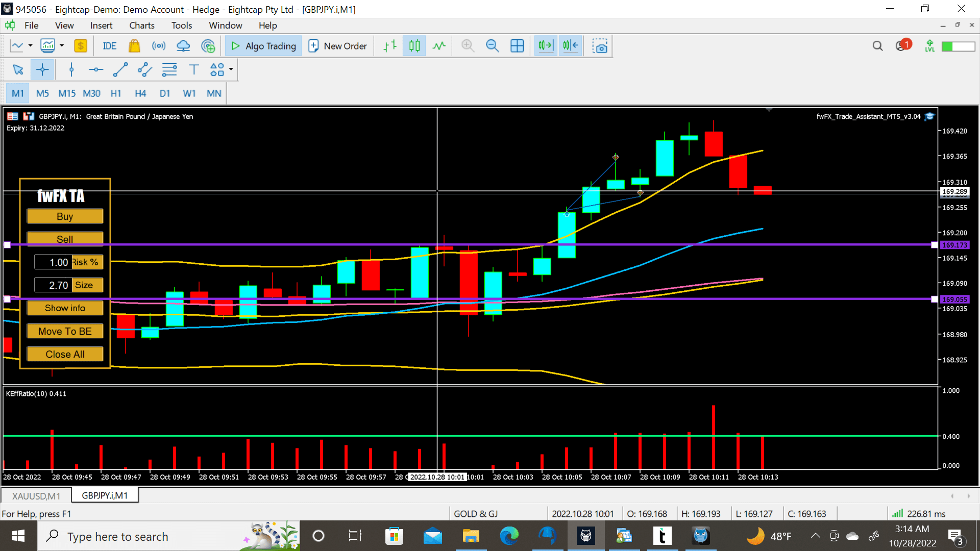
Task: Select the trendline drawing tool
Action: point(120,69)
